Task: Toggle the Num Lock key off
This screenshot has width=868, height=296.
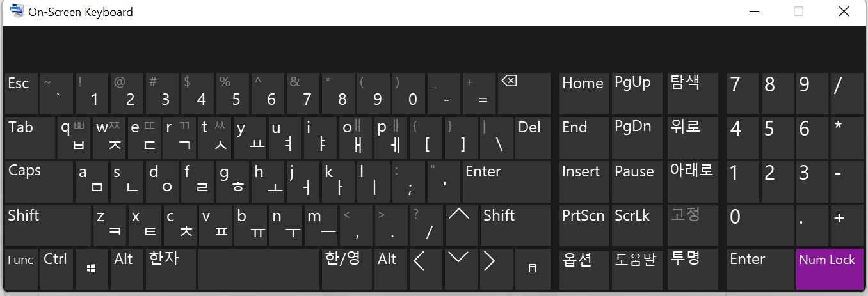Action: pos(829,269)
